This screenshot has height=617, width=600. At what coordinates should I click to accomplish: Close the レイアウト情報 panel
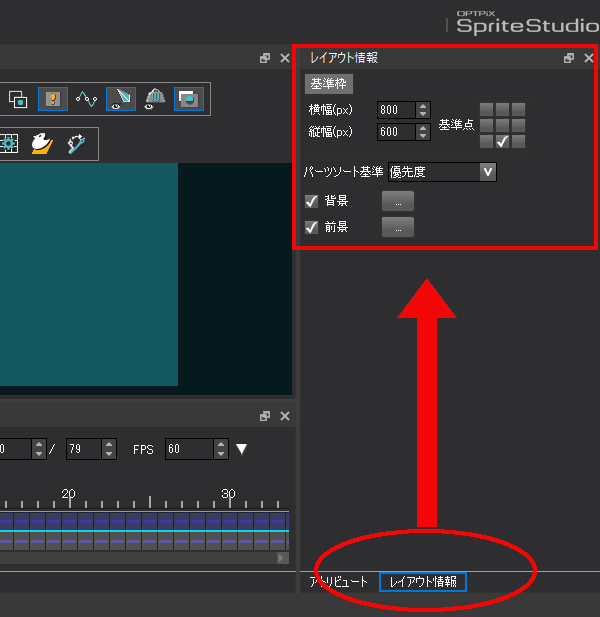pyautogui.click(x=589, y=58)
